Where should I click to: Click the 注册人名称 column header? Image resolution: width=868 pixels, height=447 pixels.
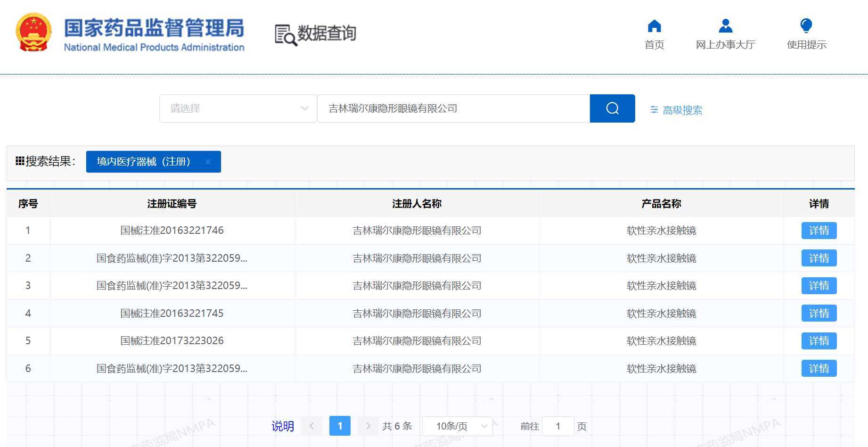[417, 204]
